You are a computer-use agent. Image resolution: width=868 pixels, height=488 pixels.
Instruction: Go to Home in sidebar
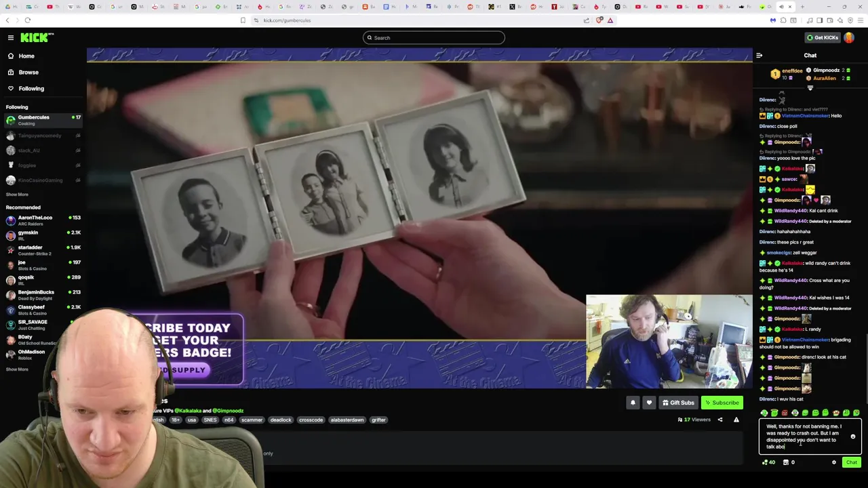[26, 56]
